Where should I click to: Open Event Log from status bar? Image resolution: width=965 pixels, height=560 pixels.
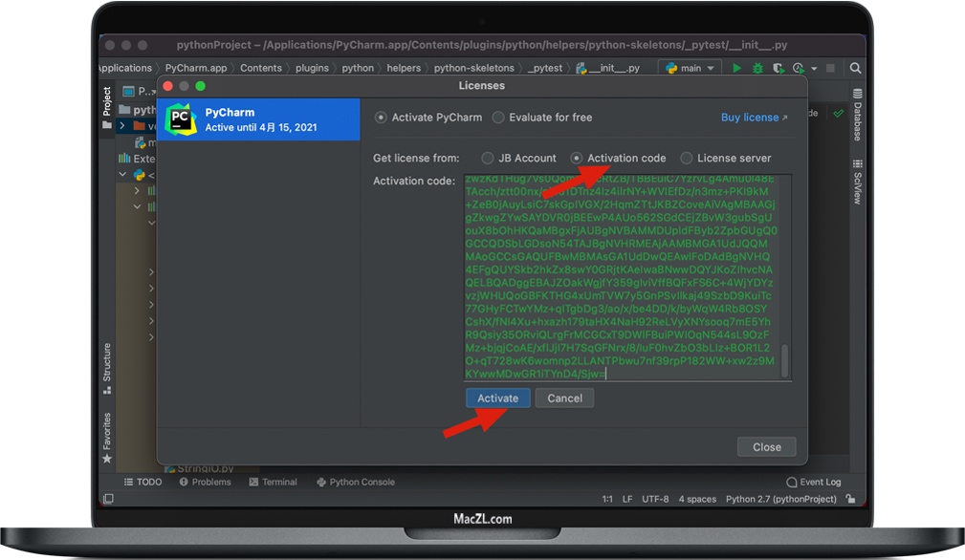[814, 482]
